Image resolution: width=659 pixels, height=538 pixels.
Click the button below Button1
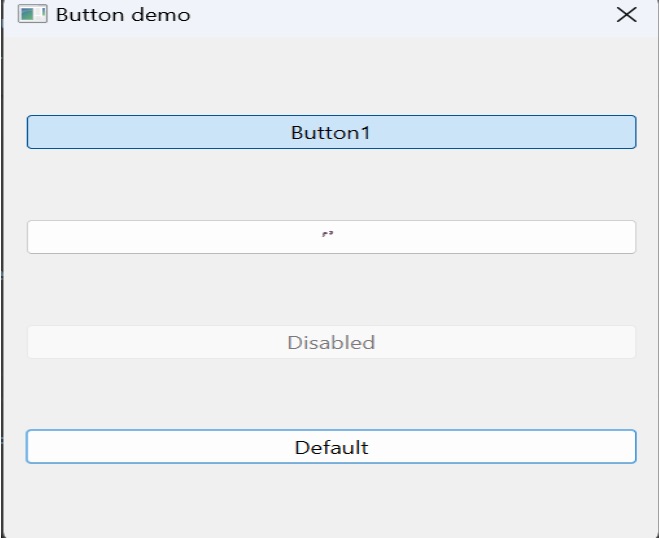[331, 237]
